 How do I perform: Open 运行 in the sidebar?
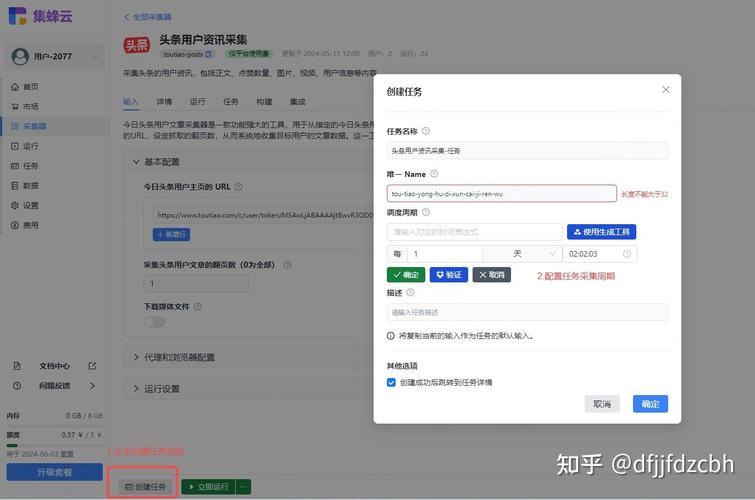[x=31, y=146]
